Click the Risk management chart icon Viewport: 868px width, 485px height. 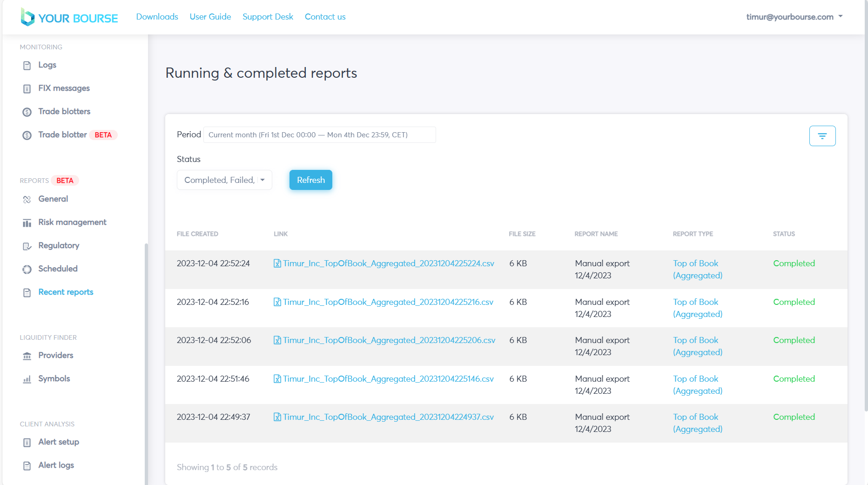click(x=27, y=223)
